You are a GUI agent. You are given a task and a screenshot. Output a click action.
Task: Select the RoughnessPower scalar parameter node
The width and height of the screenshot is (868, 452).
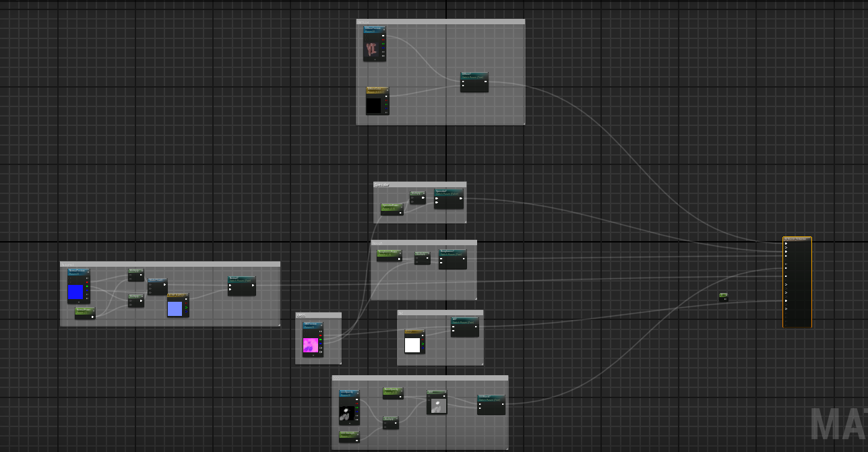[389, 256]
